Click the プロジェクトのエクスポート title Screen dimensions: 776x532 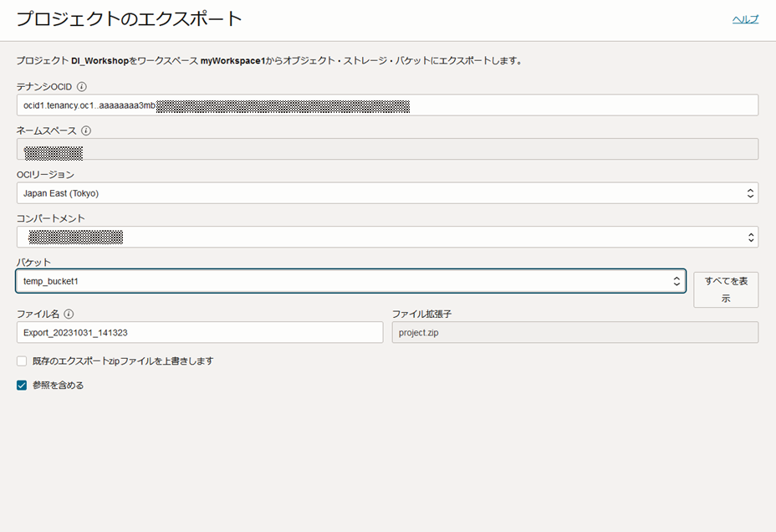pyautogui.click(x=129, y=18)
